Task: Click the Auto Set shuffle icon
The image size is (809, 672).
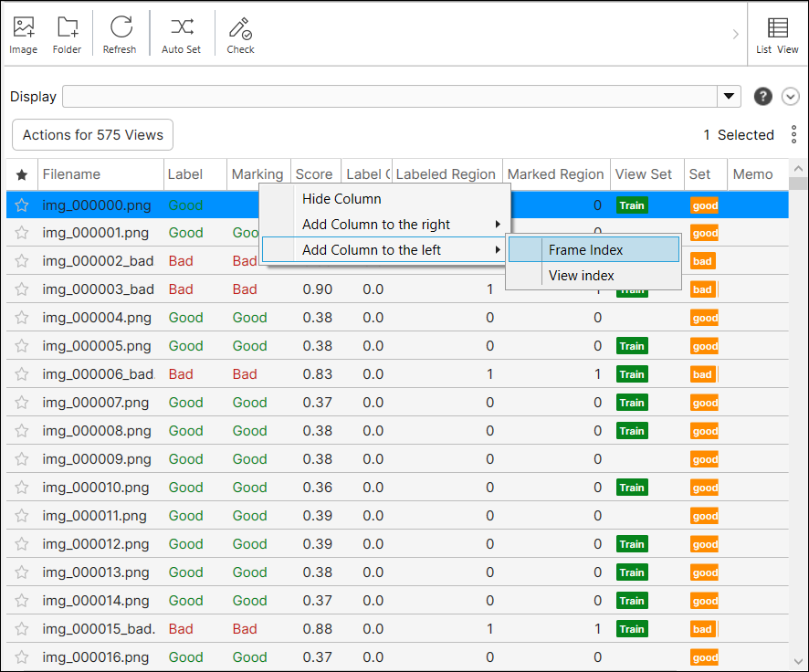Action: click(x=181, y=28)
